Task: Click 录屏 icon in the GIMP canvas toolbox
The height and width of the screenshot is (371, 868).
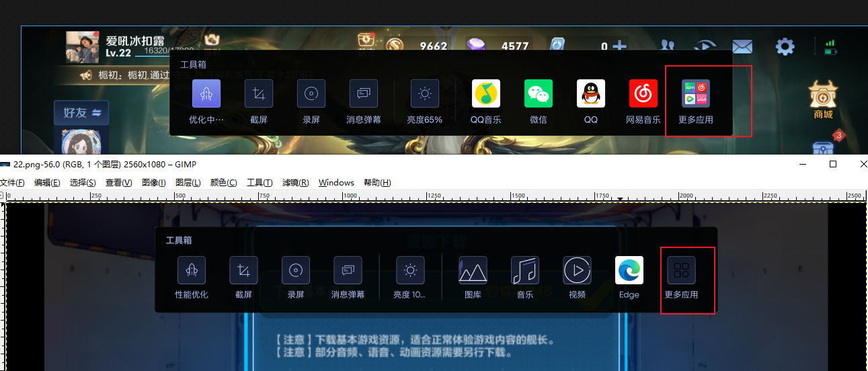Action: (x=296, y=270)
